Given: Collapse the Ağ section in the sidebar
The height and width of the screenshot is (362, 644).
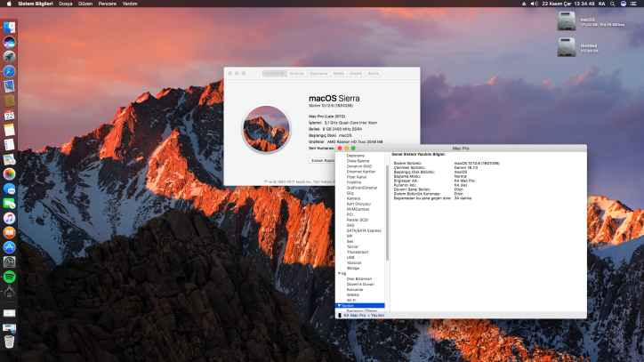Looking at the screenshot, I should pos(338,273).
